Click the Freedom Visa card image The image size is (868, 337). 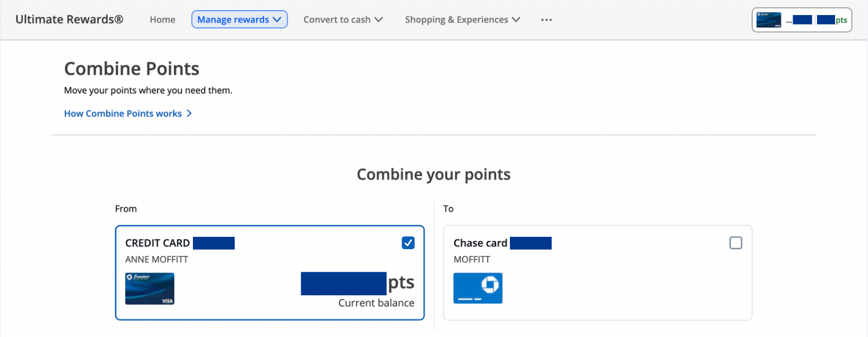pyautogui.click(x=149, y=288)
